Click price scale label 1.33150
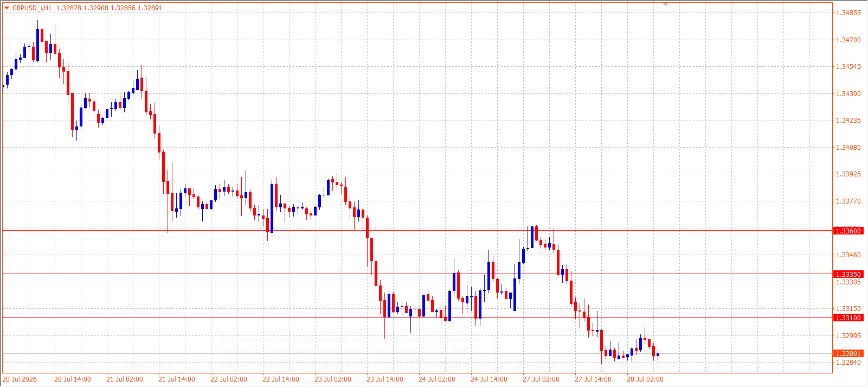The width and height of the screenshot is (868, 387). [x=848, y=309]
